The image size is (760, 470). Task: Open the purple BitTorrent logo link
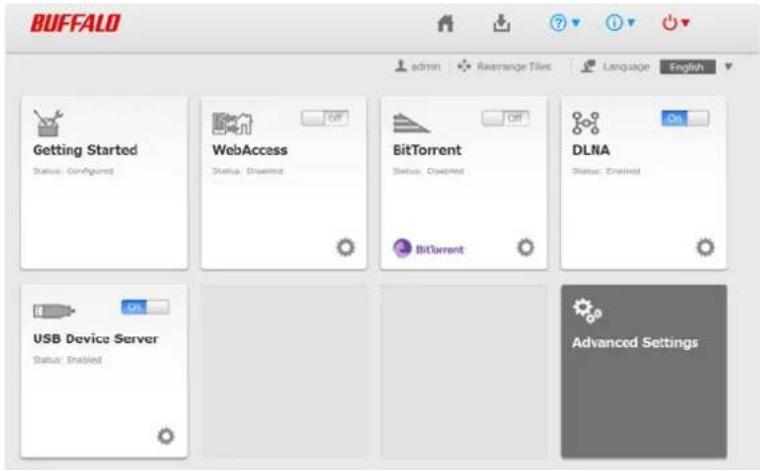click(x=428, y=249)
